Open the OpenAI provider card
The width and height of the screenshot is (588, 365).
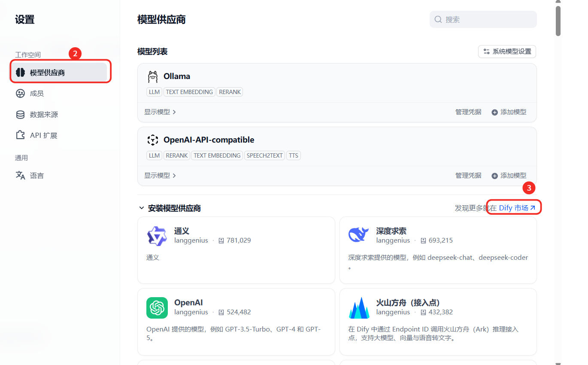click(x=236, y=322)
